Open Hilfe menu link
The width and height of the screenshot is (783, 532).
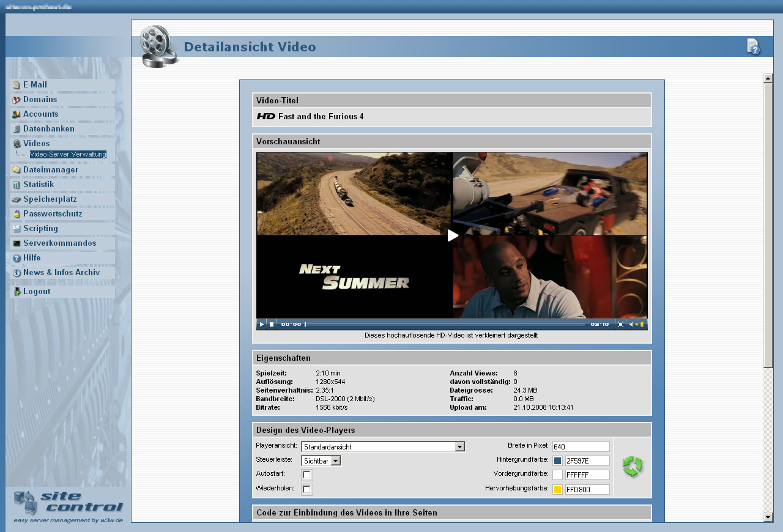tap(32, 258)
